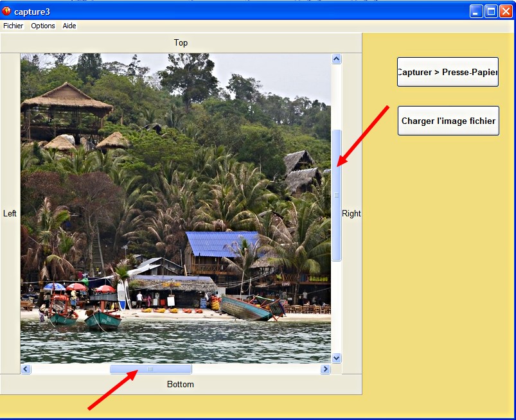Click the Top panel label
This screenshot has height=420, width=516.
pyautogui.click(x=181, y=43)
